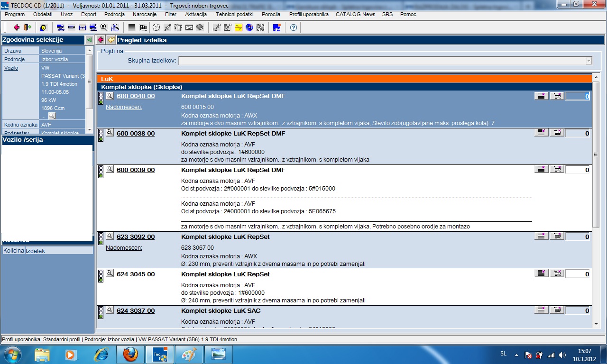Open the Skupina izdelkov dropdown
The image size is (607, 364).
pyautogui.click(x=589, y=61)
